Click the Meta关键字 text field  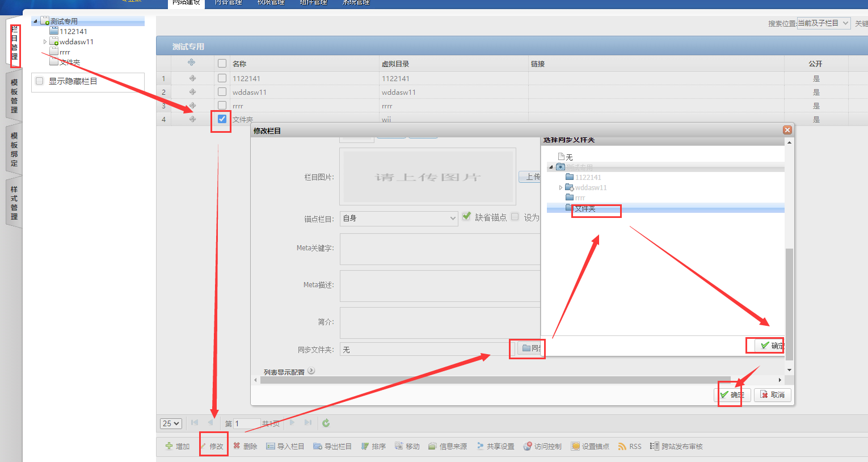coord(440,249)
